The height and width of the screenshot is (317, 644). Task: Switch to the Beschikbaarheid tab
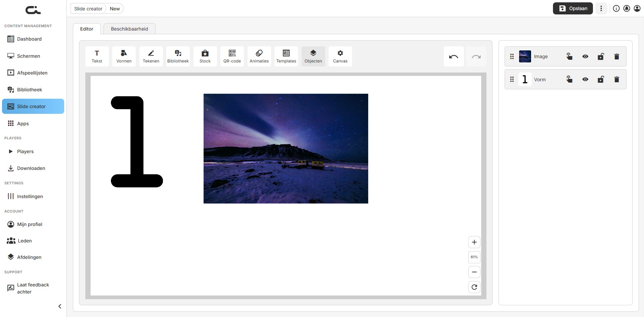(x=129, y=29)
